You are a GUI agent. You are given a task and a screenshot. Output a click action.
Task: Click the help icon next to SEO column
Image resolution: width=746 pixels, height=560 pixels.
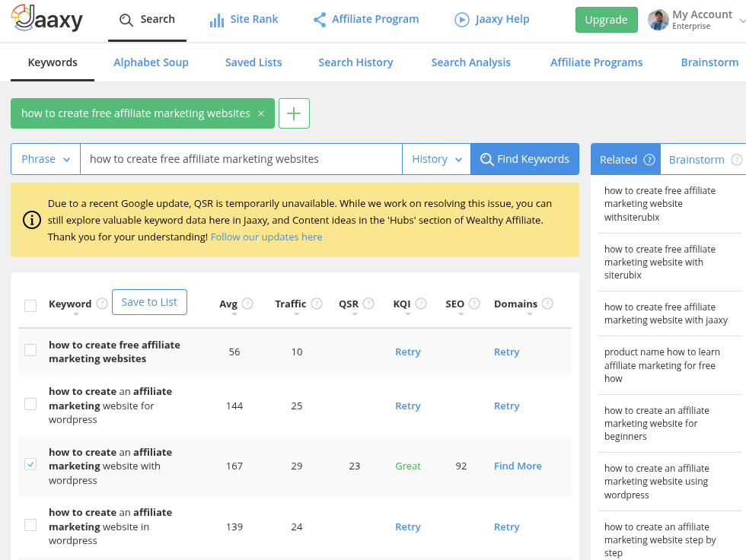tap(474, 304)
